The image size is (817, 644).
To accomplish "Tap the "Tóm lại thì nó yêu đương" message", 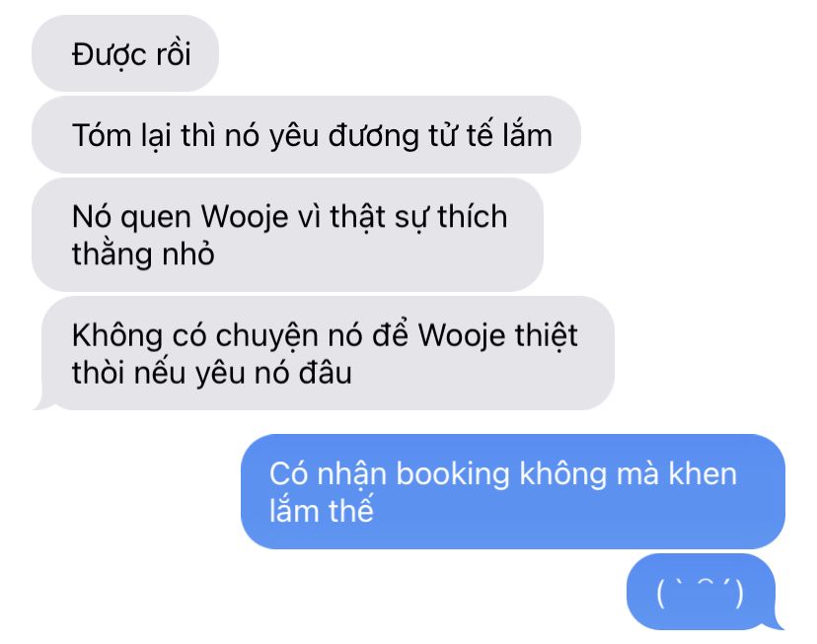I will coord(306,134).
